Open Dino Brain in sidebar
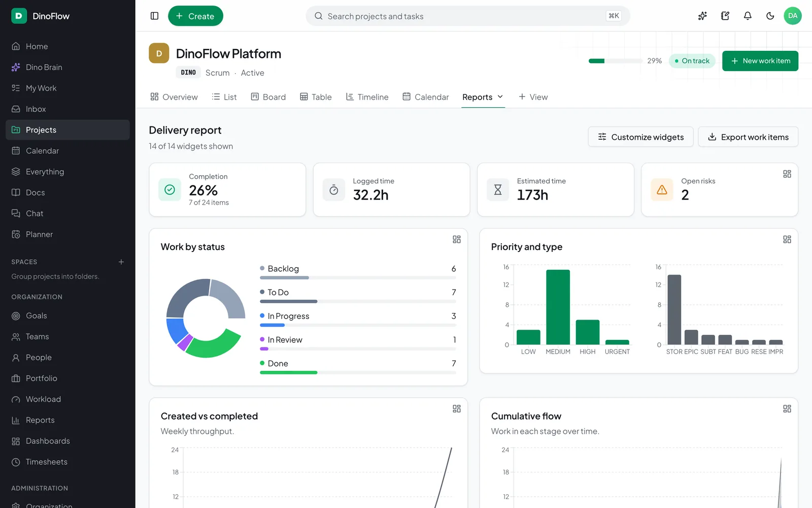 coord(67,67)
